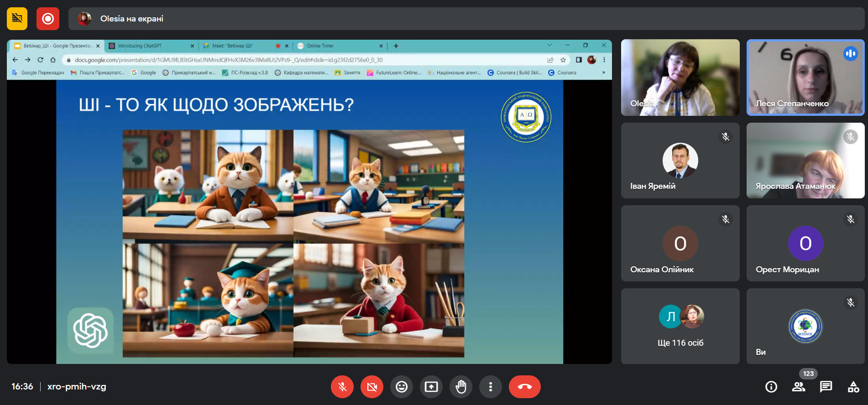This screenshot has height=405, width=868.
Task: Open the emoji reactions panel
Action: pos(402,387)
